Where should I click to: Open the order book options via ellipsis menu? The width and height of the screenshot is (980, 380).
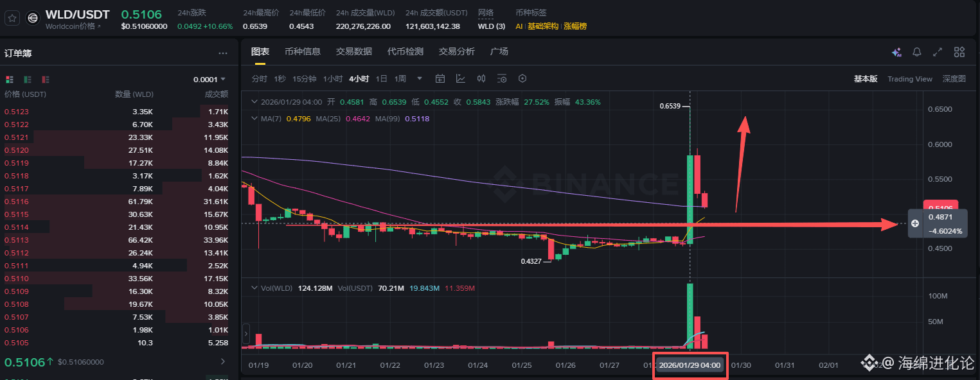tap(223, 53)
